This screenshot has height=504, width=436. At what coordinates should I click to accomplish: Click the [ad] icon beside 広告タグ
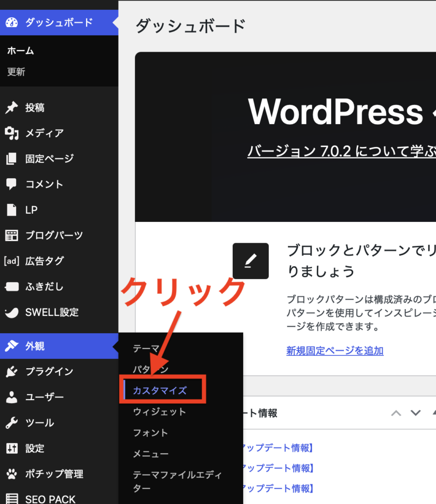point(12,261)
